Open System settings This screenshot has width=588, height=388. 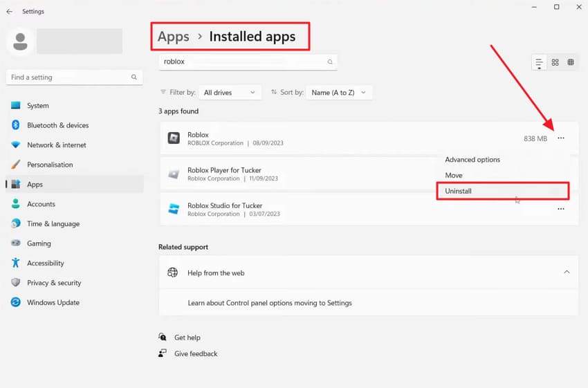pos(74,106)
